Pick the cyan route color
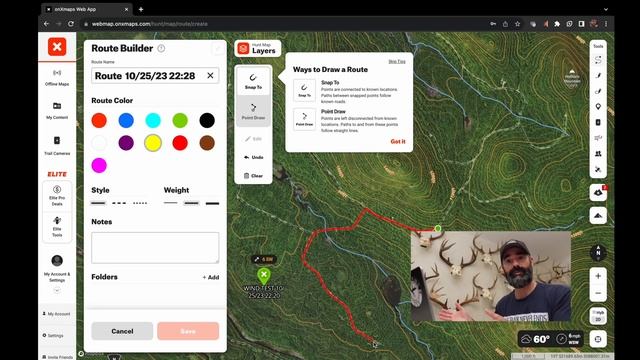Viewport: 640px width, 360px height. click(153, 120)
